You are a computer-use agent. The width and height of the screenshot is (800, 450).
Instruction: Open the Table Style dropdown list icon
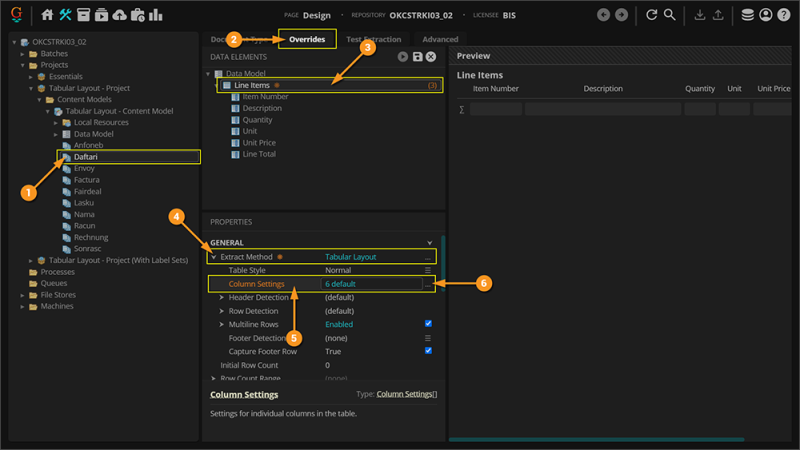pos(428,270)
